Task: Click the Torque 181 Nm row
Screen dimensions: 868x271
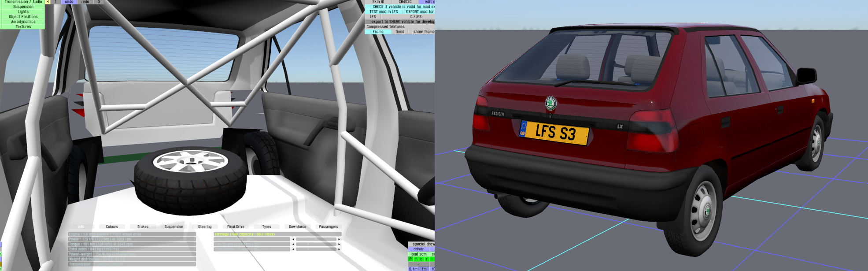Action: 132,244
